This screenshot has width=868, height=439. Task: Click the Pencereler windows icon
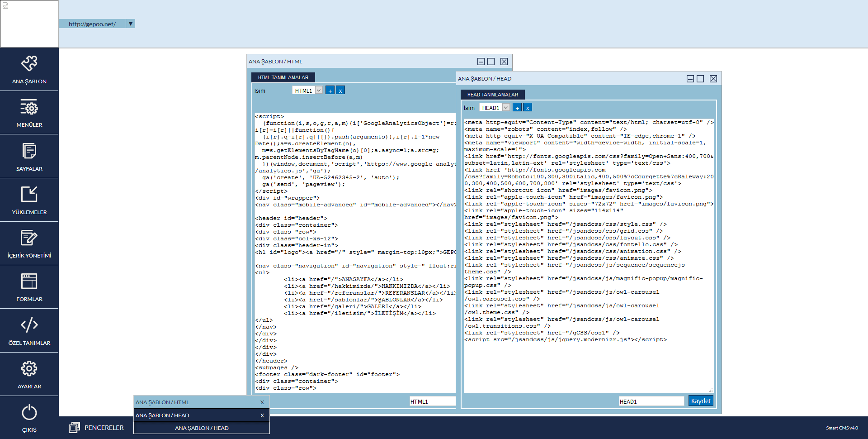(x=74, y=427)
